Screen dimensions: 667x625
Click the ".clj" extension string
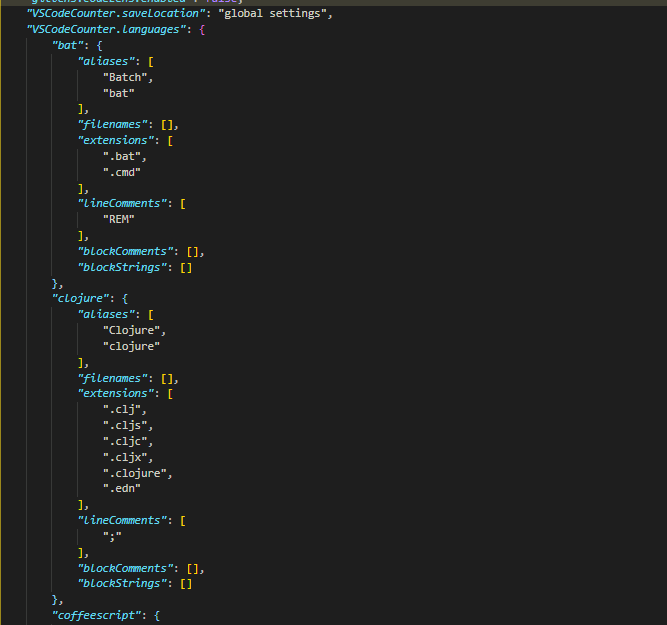[122, 409]
